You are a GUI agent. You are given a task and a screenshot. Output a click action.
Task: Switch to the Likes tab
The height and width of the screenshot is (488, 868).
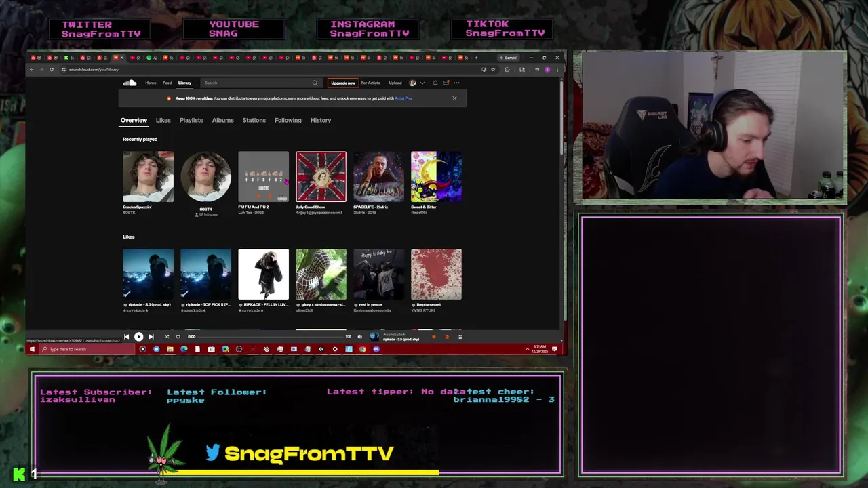pyautogui.click(x=163, y=120)
